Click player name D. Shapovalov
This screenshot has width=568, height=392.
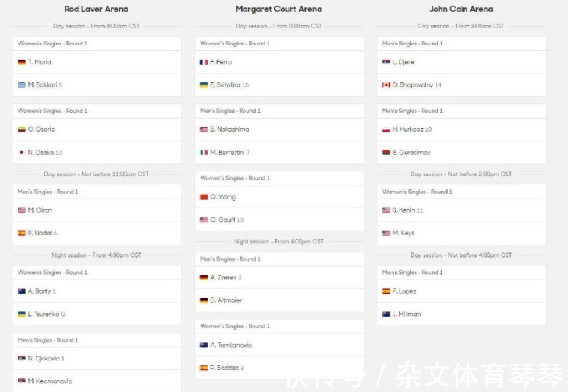pyautogui.click(x=413, y=85)
